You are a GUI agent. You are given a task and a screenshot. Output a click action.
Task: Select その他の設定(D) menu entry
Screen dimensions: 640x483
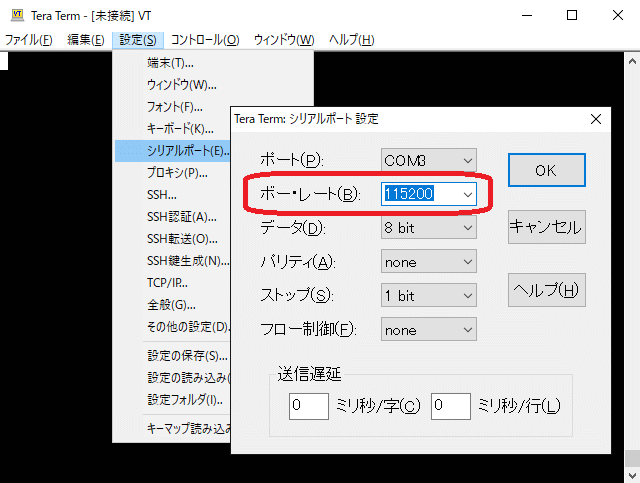[189, 327]
